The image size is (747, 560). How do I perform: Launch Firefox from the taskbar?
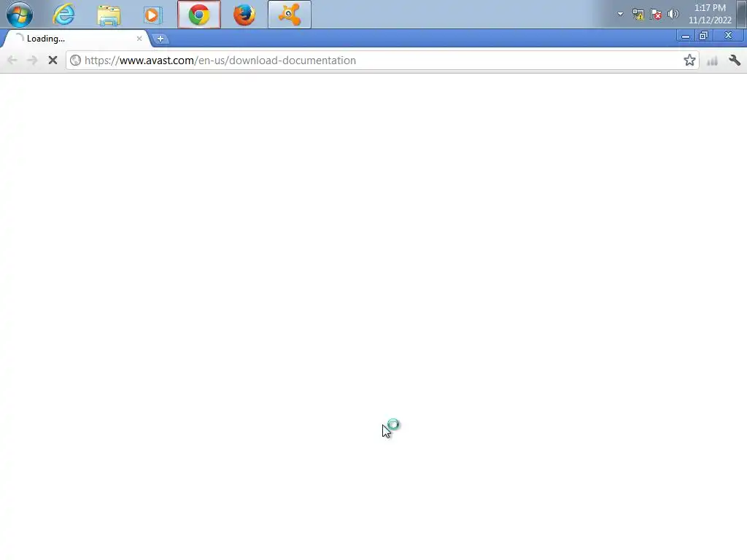244,15
